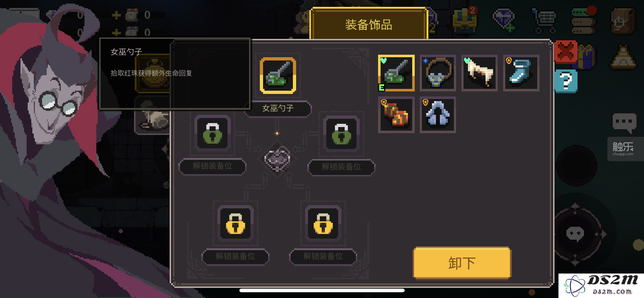Select the orange fire gauntlet accessory
Image resolution: width=644 pixels, height=298 pixels.
click(396, 115)
